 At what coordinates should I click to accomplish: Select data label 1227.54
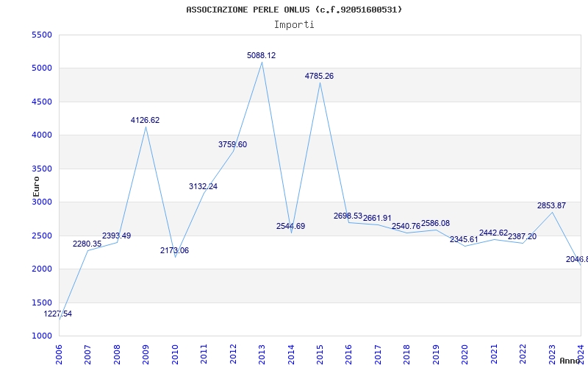[58, 314]
